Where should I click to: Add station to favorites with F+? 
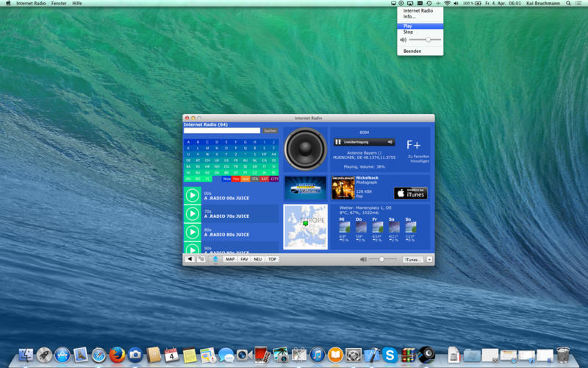[x=414, y=146]
